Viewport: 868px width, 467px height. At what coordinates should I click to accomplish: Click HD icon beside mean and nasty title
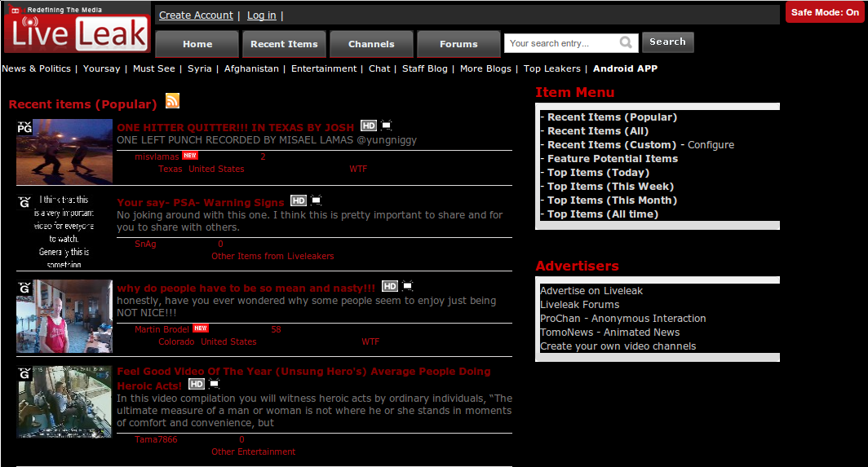pos(390,286)
